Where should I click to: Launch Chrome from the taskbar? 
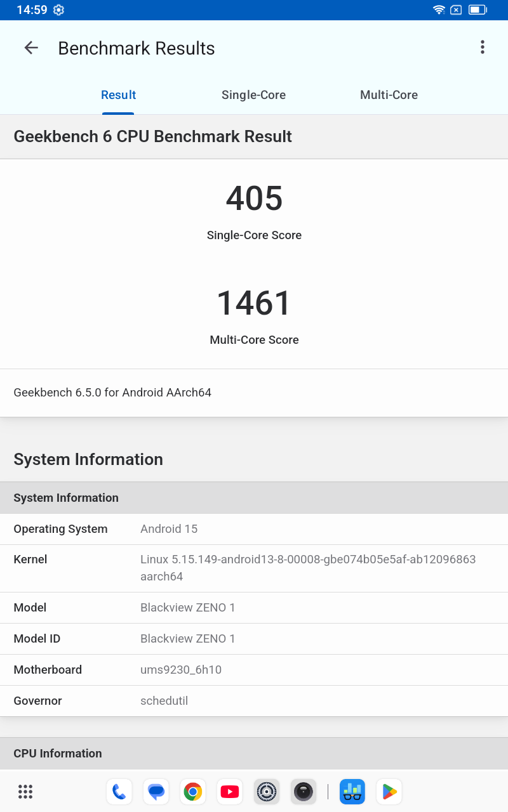click(192, 791)
